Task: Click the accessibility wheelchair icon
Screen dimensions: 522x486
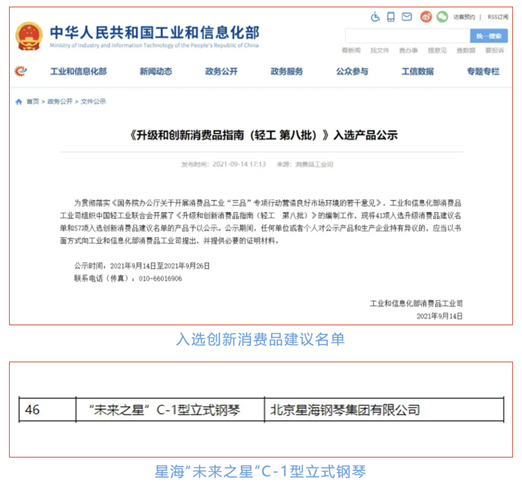Action: pyautogui.click(x=375, y=17)
